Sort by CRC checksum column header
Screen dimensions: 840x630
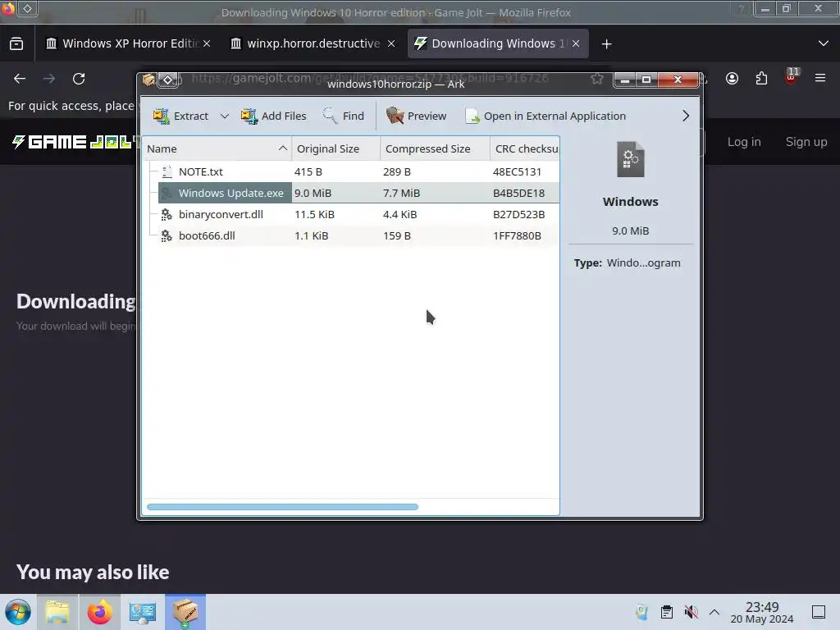pyautogui.click(x=525, y=148)
